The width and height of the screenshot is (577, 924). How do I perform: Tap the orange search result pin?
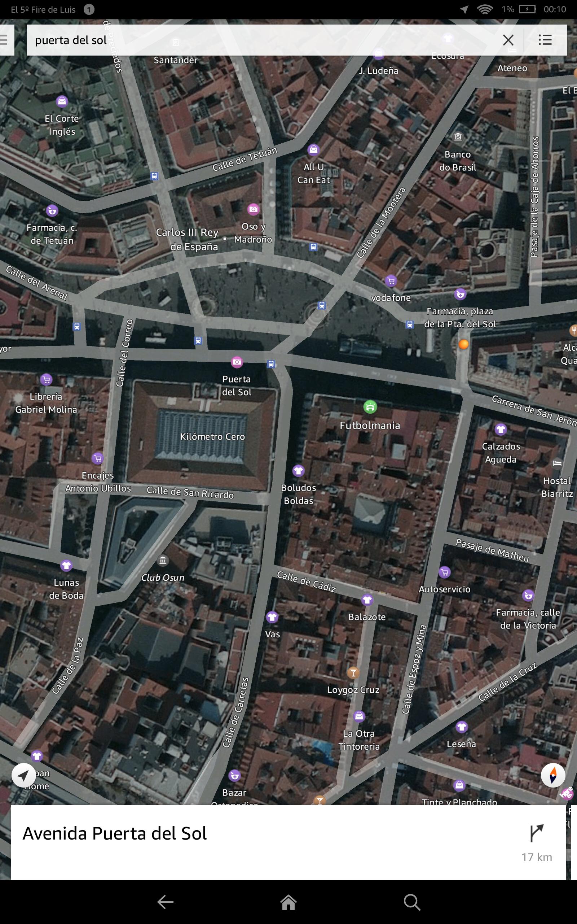(463, 344)
